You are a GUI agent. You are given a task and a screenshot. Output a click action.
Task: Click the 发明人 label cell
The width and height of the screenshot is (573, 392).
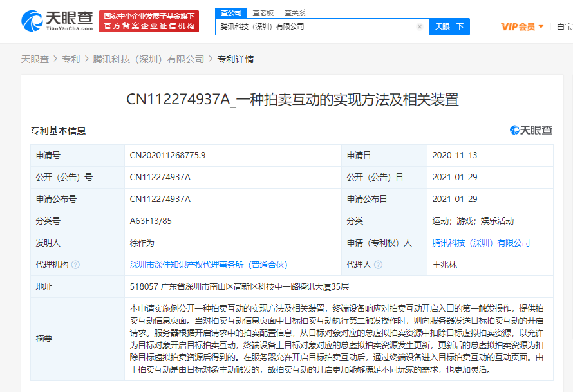77,243
